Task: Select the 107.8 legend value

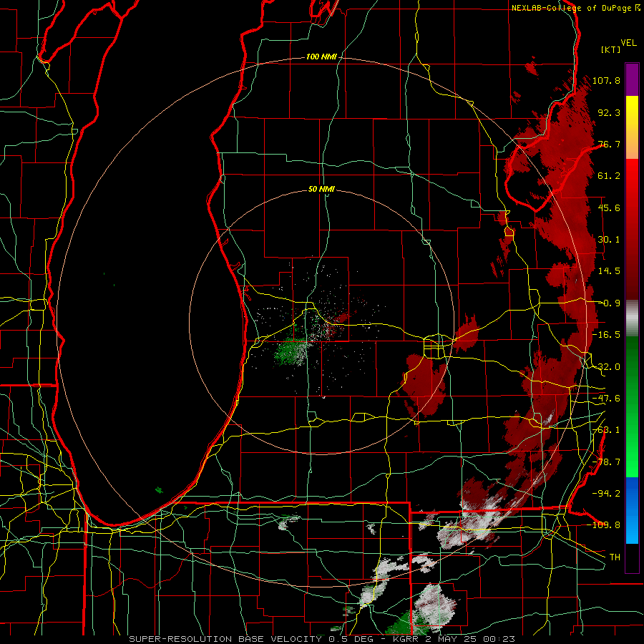Action: [606, 80]
